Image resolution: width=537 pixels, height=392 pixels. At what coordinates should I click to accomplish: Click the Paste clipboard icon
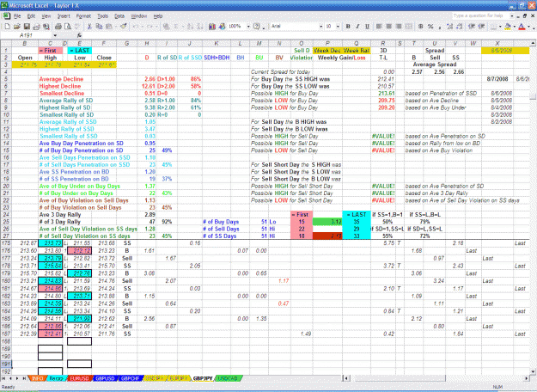point(108,27)
